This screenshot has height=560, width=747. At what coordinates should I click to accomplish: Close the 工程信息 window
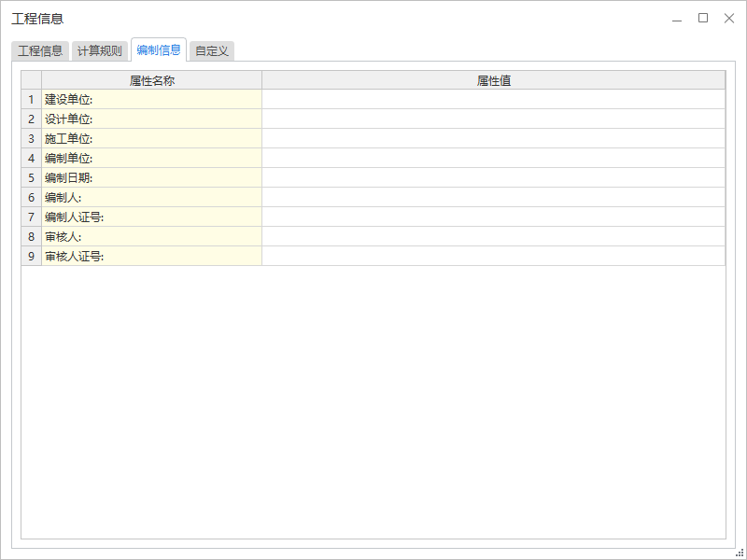pyautogui.click(x=729, y=18)
